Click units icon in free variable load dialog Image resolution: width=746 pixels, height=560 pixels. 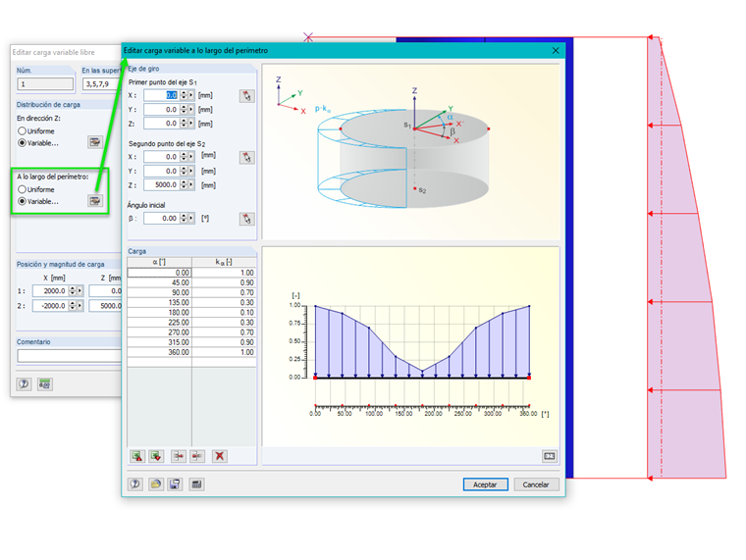(x=45, y=384)
